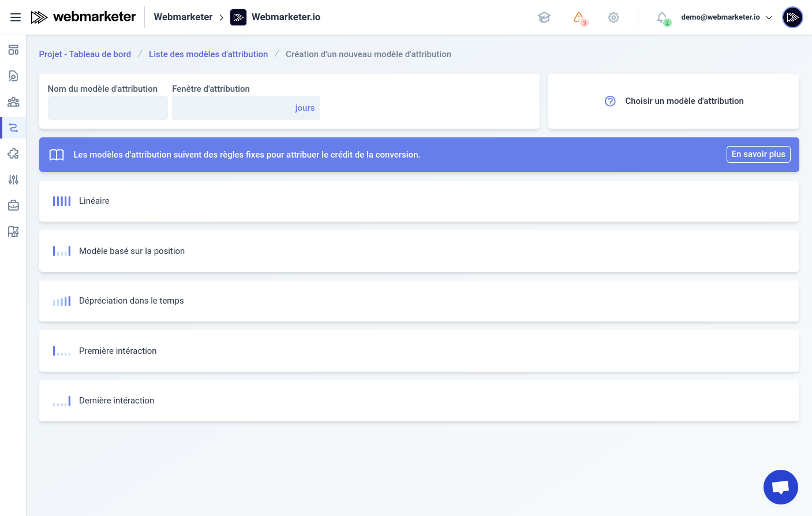Open the puzzle integrations sidebar icon
This screenshot has width=812, height=516.
pos(13,154)
